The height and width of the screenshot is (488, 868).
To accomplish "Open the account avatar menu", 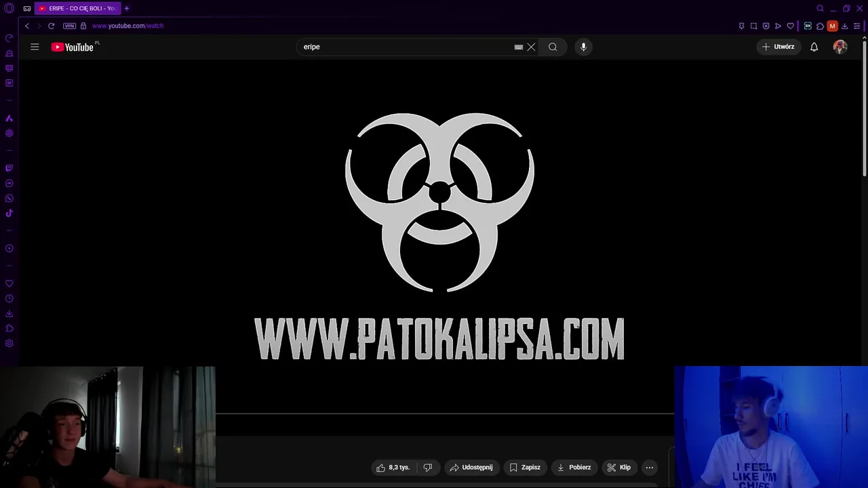I will click(840, 47).
